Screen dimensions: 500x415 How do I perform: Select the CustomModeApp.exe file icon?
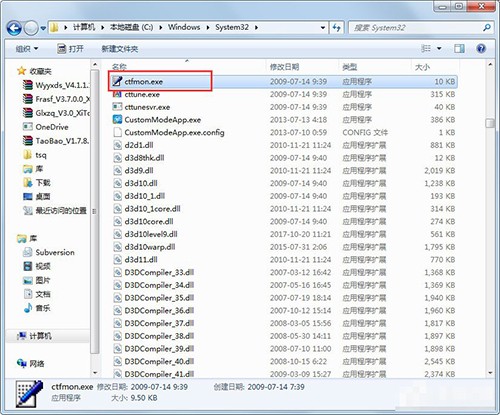coord(117,119)
